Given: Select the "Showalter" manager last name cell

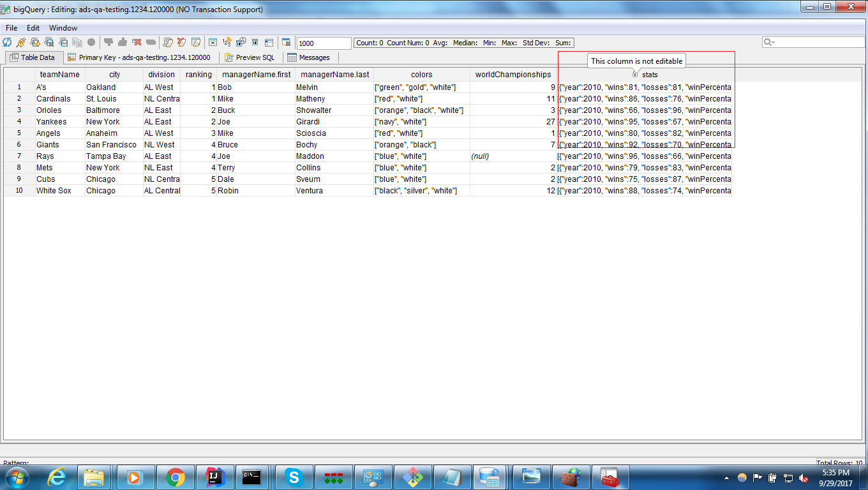Looking at the screenshot, I should point(334,110).
